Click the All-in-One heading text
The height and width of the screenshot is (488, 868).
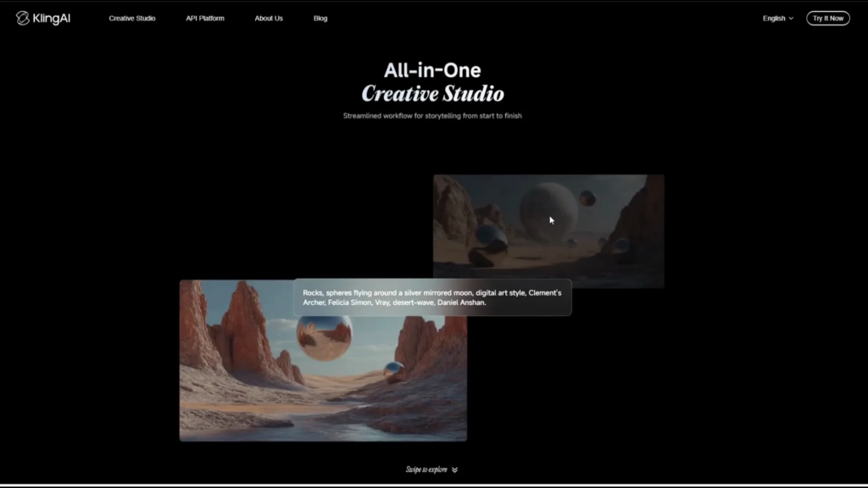(x=432, y=70)
